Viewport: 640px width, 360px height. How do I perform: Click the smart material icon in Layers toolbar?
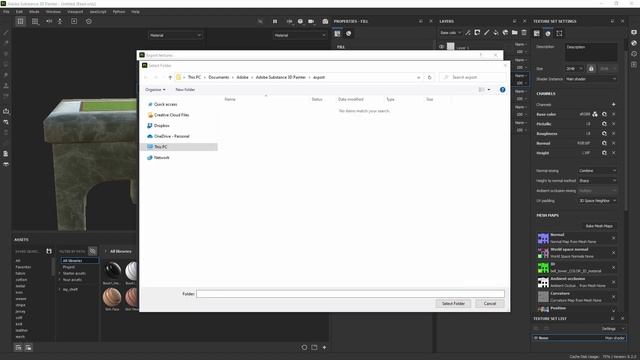coord(505,33)
